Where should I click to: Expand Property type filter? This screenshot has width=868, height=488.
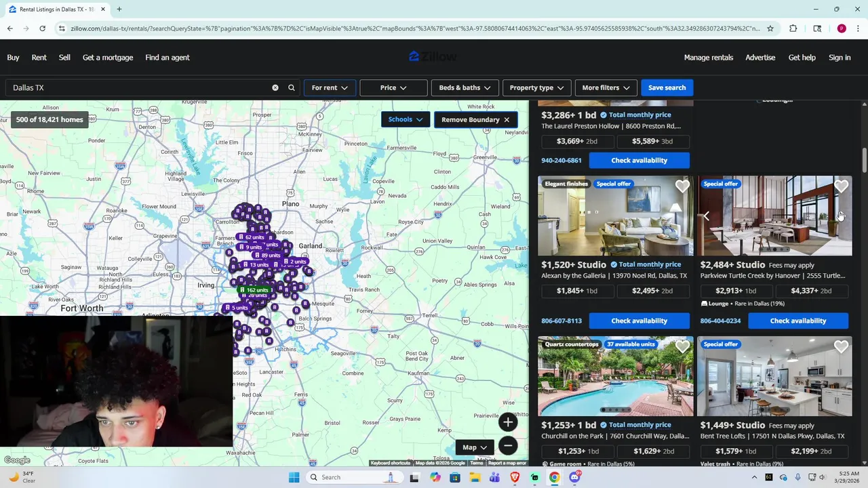[x=536, y=87]
